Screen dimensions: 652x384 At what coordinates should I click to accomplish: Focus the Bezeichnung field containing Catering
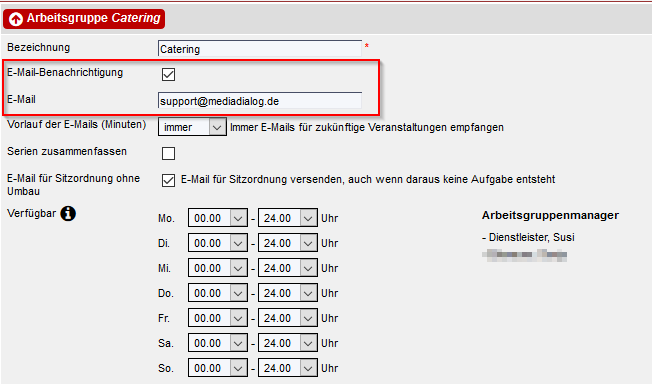point(260,49)
